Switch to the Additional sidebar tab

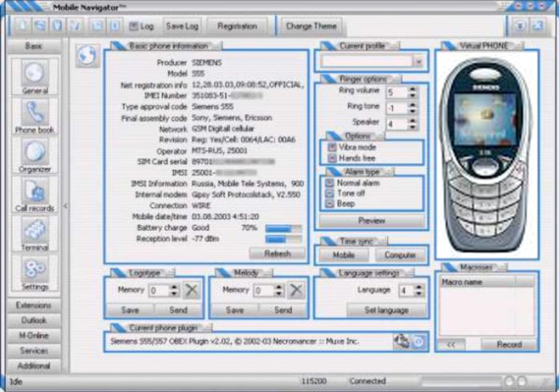(x=34, y=366)
